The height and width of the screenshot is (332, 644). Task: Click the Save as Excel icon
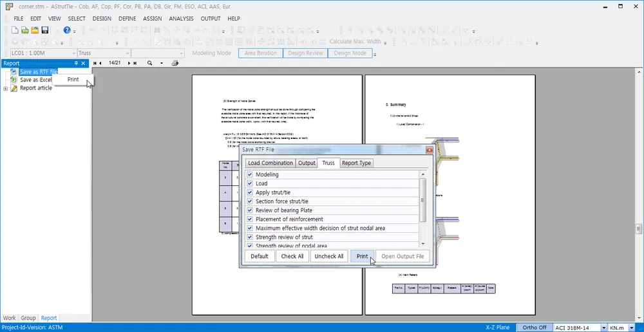(x=14, y=80)
